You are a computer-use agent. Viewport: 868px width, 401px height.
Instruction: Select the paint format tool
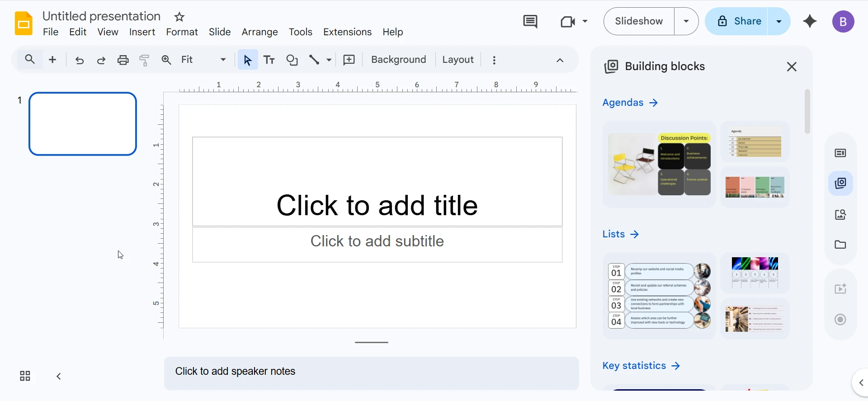(x=145, y=60)
